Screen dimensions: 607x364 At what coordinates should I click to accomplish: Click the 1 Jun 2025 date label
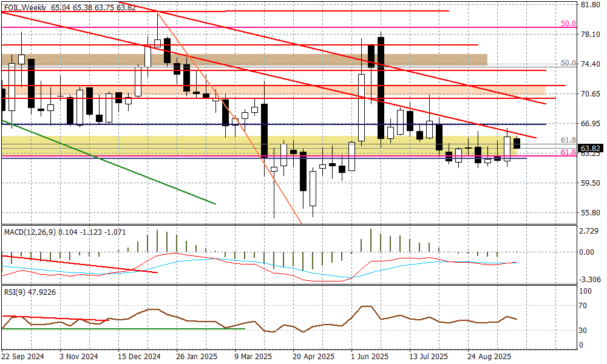pos(369,356)
